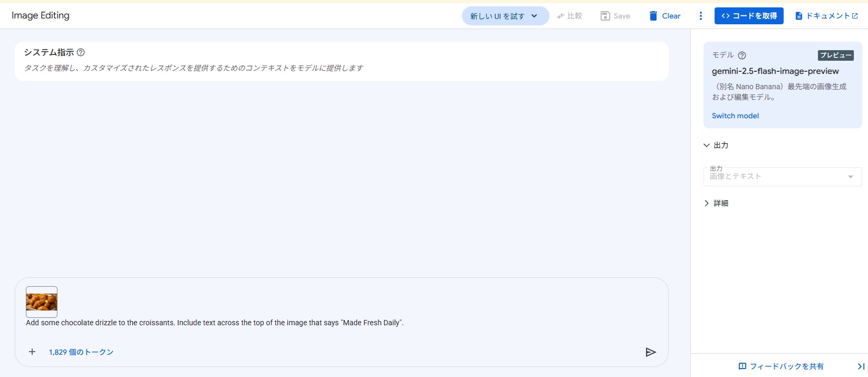This screenshot has width=868, height=377.
Task: Click the trash Clear icon
Action: (x=653, y=16)
